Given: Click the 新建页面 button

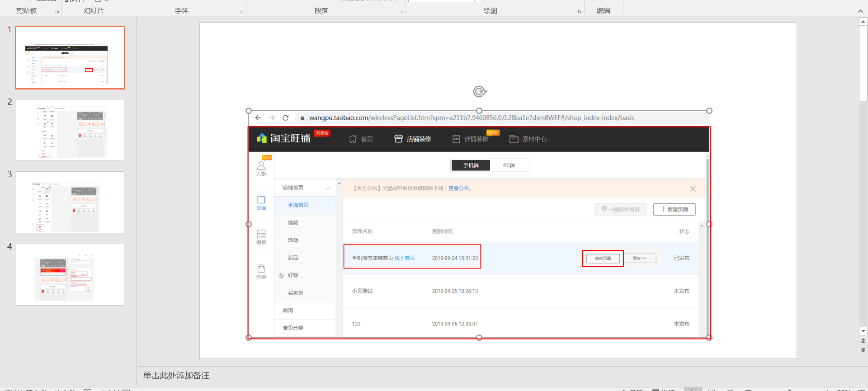Looking at the screenshot, I should [x=674, y=209].
